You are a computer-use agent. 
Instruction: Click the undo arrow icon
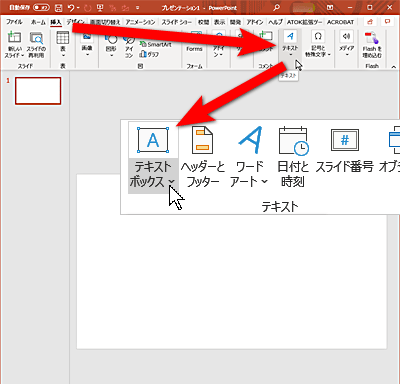[71, 7]
